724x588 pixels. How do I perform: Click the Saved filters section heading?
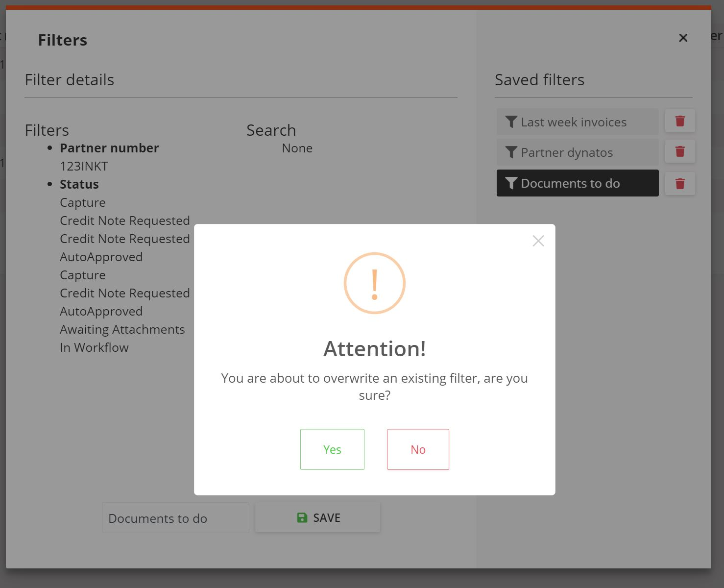(x=539, y=80)
